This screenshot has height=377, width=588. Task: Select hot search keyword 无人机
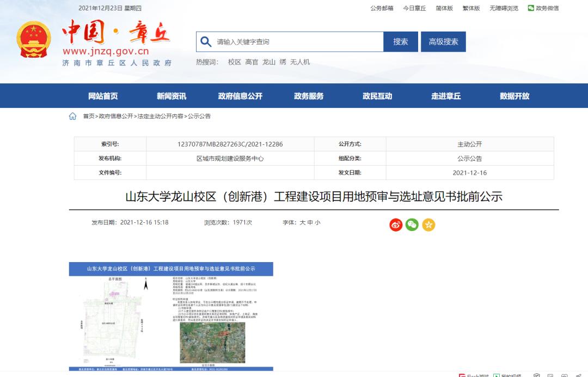coord(301,62)
